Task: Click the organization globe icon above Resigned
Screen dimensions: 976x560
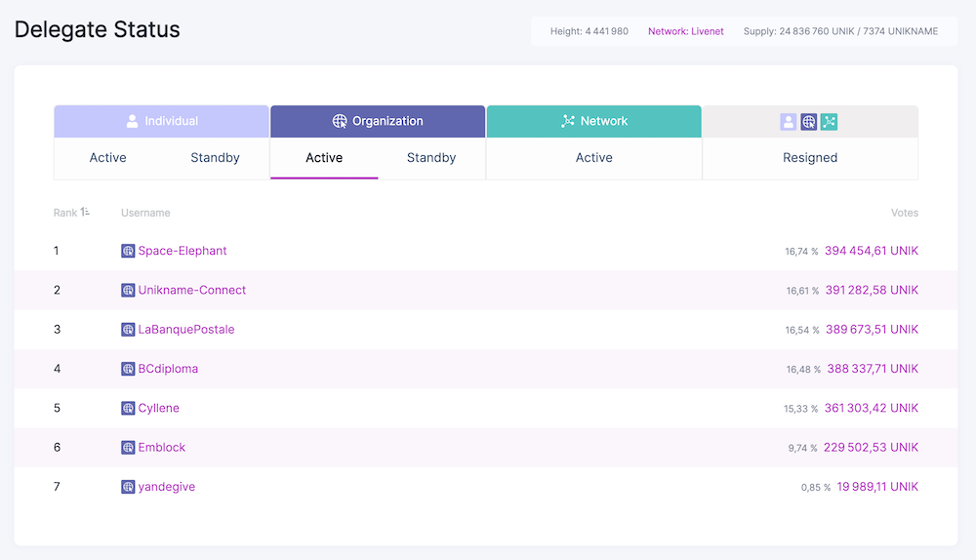Action: pos(808,122)
